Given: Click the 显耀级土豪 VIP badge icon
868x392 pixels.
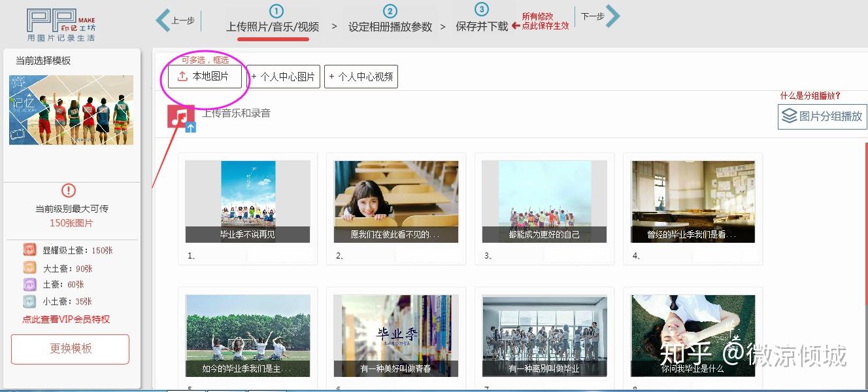Looking at the screenshot, I should (30, 250).
